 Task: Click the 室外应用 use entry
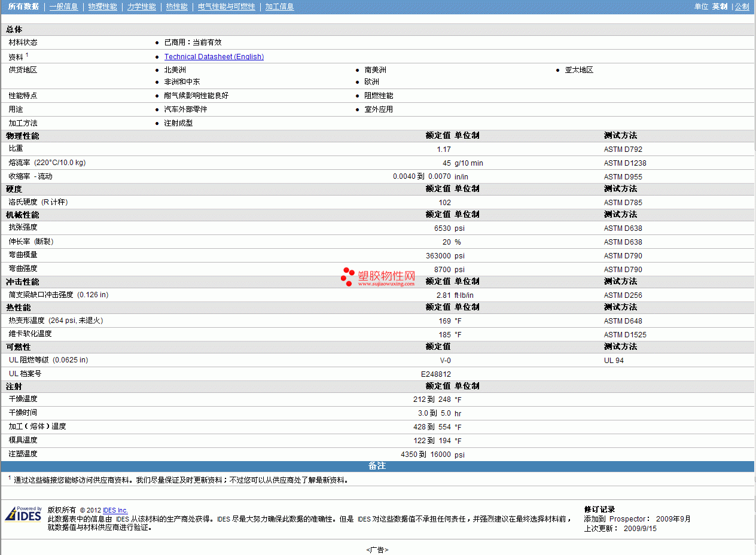pyautogui.click(x=379, y=109)
